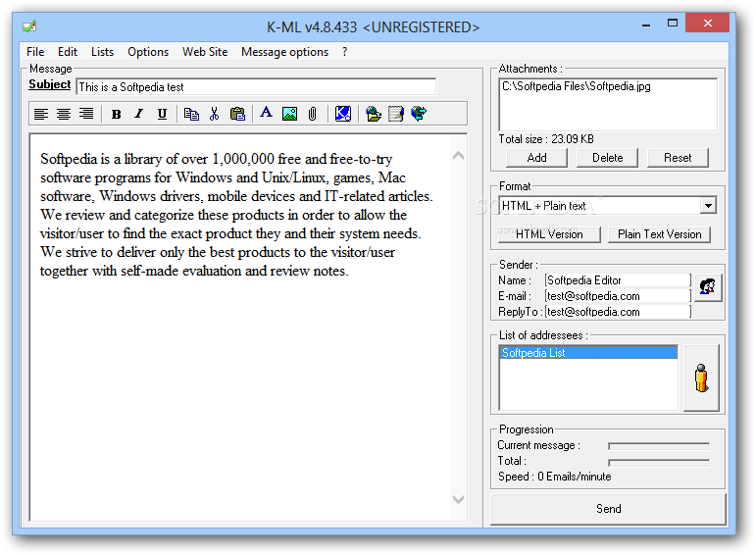Click the Total progress bar
Image resolution: width=756 pixels, height=555 pixels.
click(x=659, y=463)
